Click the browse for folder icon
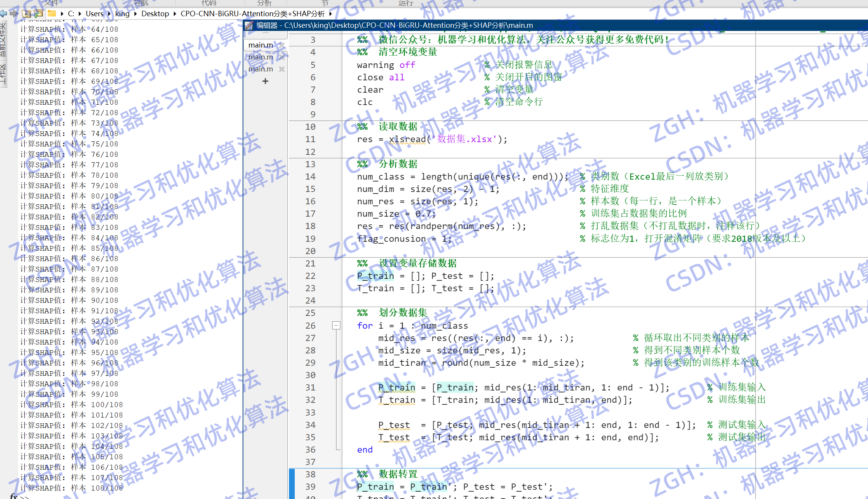 (x=38, y=14)
